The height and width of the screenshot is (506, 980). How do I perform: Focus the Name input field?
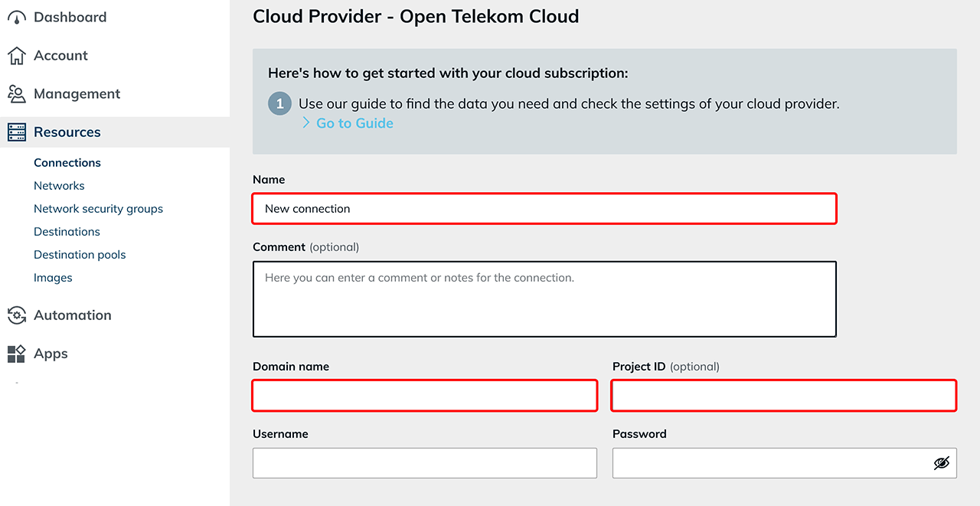point(544,209)
